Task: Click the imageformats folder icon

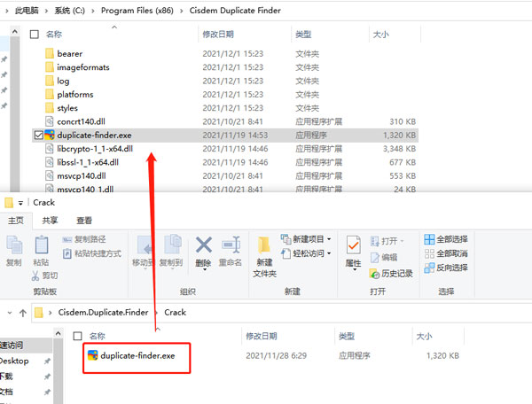Action: (50, 67)
